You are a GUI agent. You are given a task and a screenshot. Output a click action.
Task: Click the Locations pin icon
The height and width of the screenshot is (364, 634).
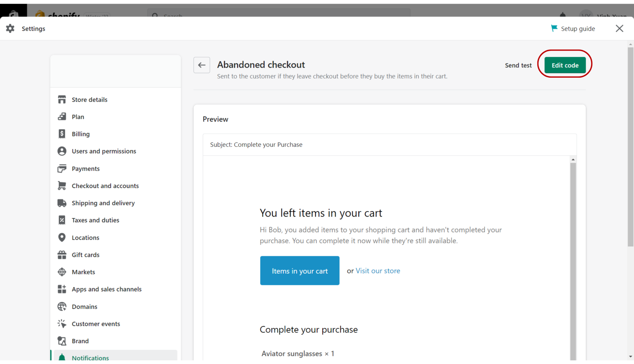coord(62,238)
